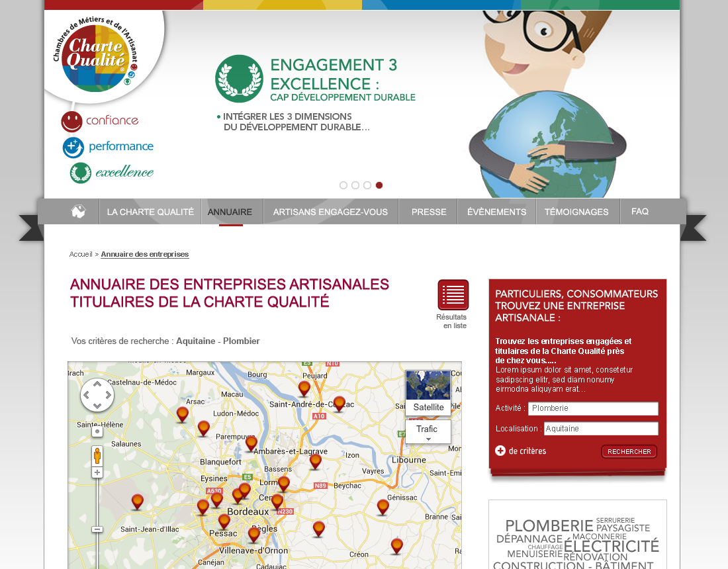The image size is (728, 569).
Task: Zoom in the map with plus button
Action: point(97,472)
